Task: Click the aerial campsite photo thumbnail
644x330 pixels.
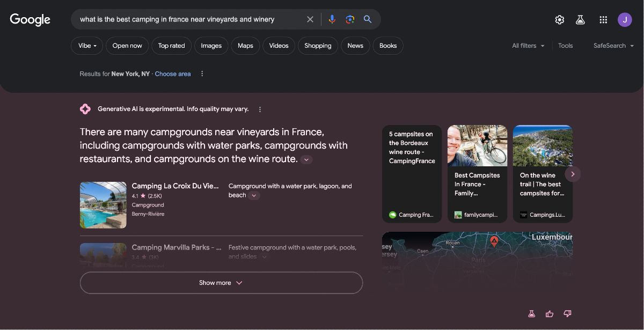Action: (543, 146)
